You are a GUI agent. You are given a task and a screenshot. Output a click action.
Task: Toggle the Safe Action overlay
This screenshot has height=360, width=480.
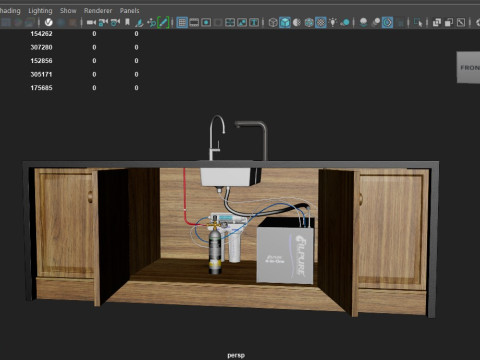(x=242, y=22)
